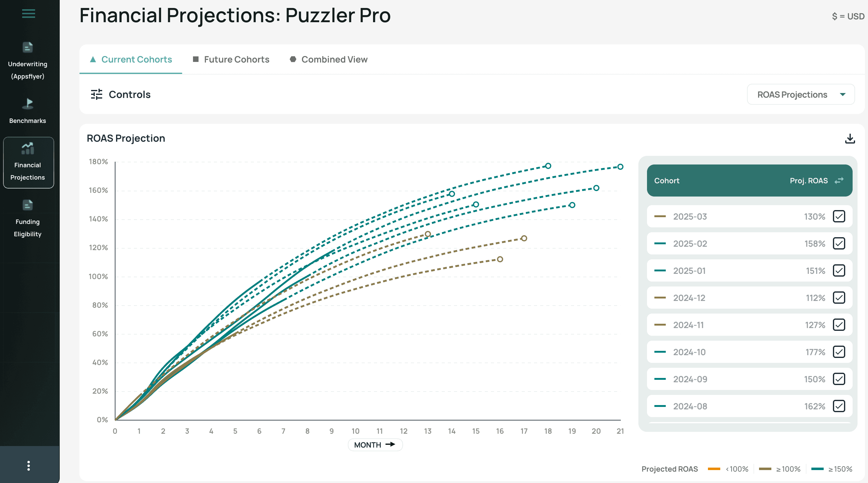Open the Combined View tab

pyautogui.click(x=335, y=59)
